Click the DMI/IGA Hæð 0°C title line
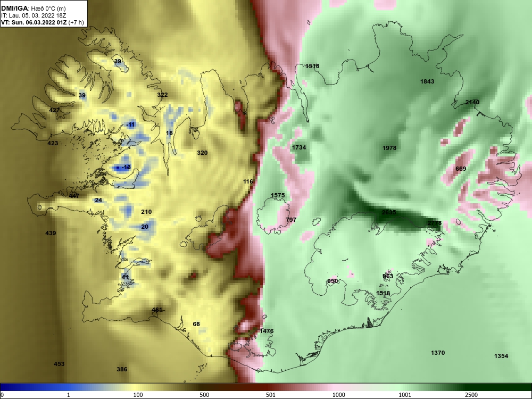532x399 pixels. (34, 9)
